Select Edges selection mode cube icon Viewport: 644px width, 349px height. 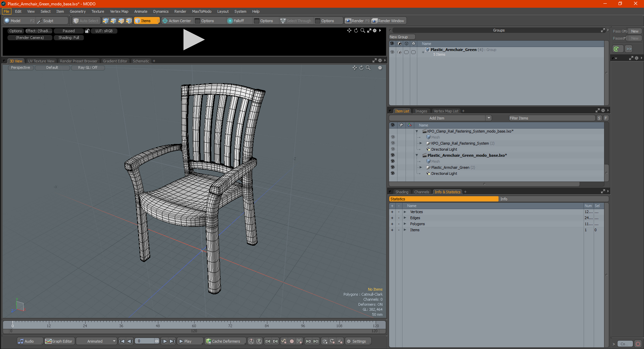[113, 21]
